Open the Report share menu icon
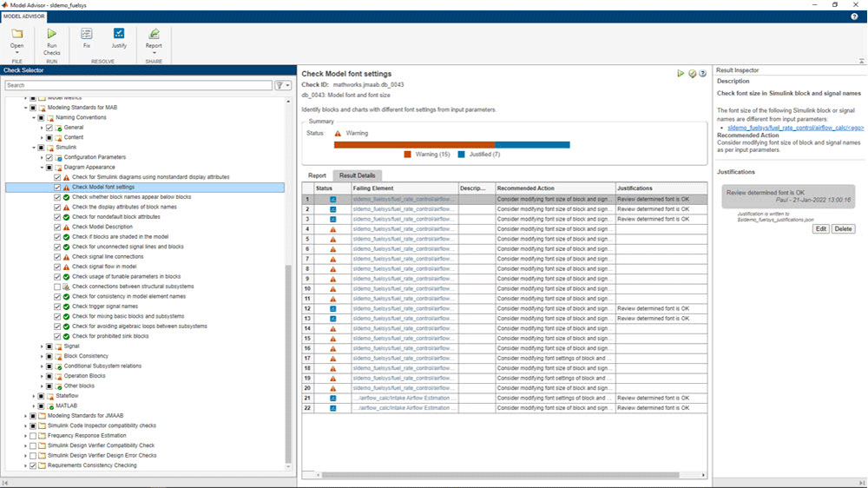This screenshot has width=868, height=488. 154,35
